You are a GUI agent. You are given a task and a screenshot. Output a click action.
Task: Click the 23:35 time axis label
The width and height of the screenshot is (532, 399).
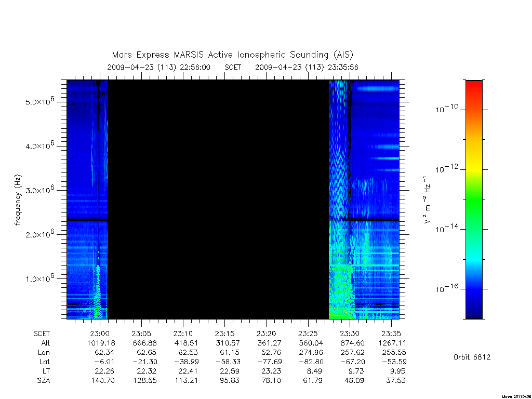(x=391, y=334)
